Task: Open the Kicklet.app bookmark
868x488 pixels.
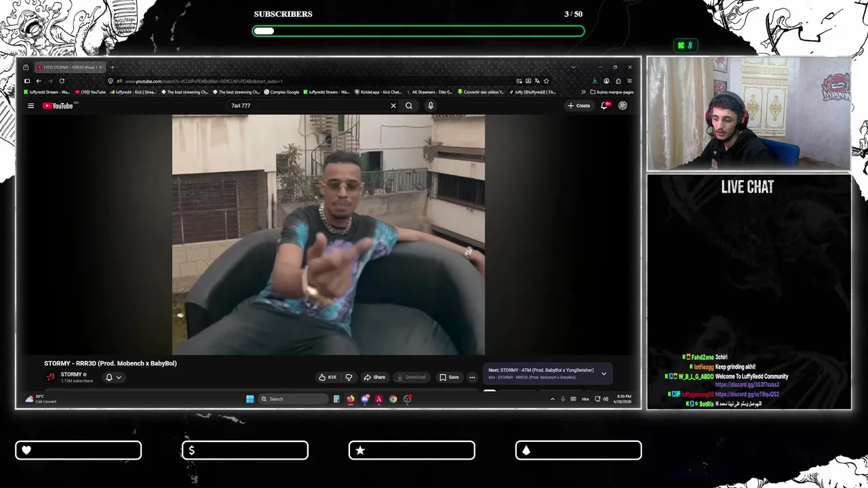Action: [379, 92]
